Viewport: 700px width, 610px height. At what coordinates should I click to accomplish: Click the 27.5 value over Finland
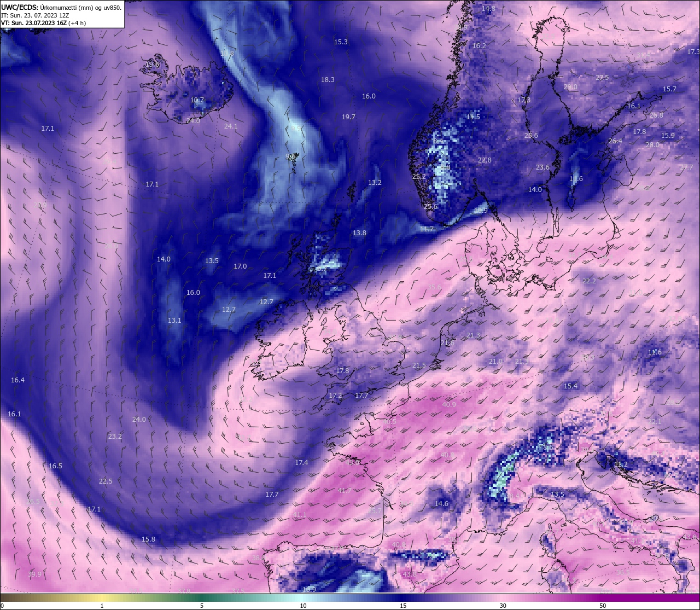click(x=602, y=78)
